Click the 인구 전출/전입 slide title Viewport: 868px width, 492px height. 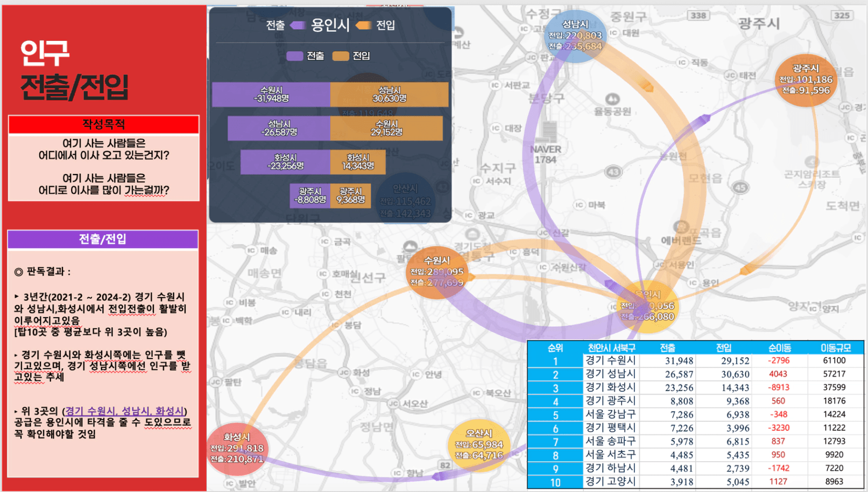point(74,70)
